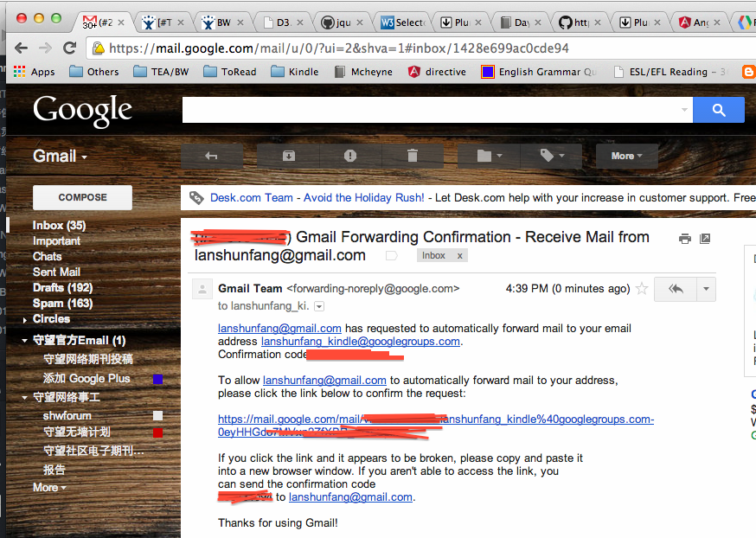Screen dimensions: 756x538
Task: Open Chats in the sidebar
Action: click(x=48, y=257)
